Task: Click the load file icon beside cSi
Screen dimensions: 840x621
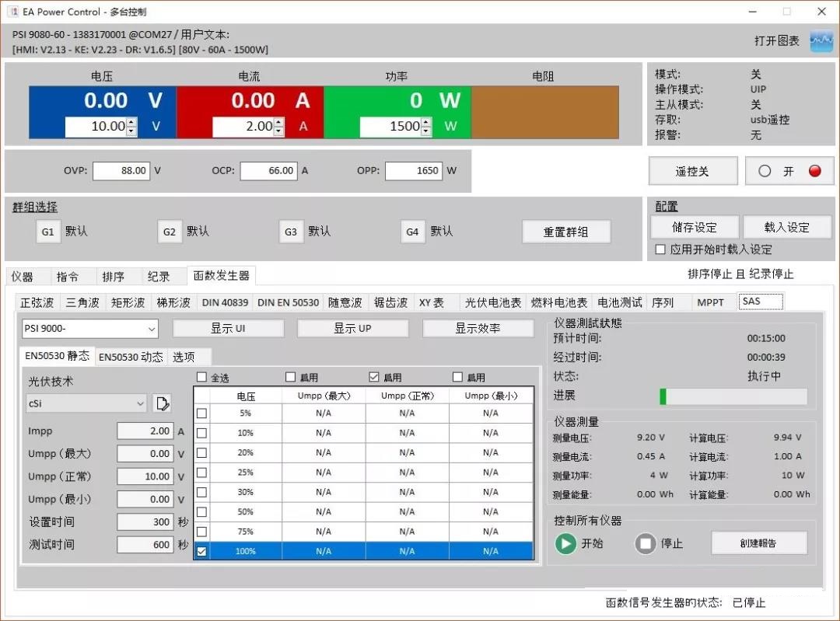Action: [x=162, y=403]
